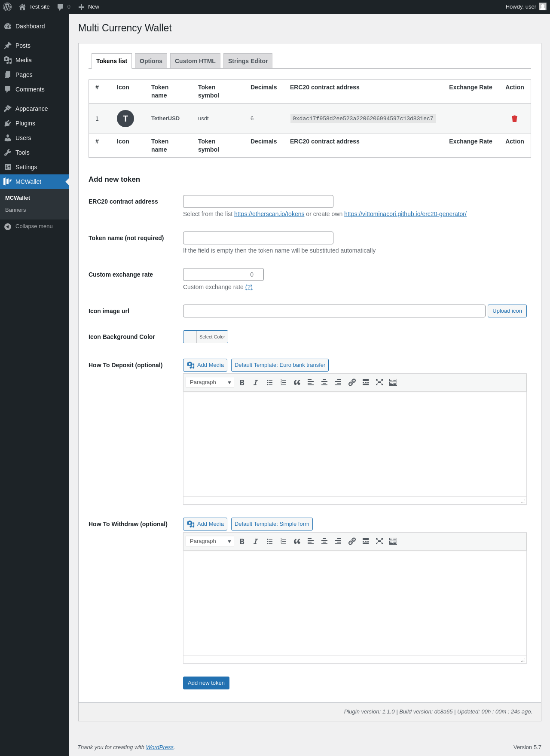Add blockquote in Deposit editor
This screenshot has width=550, height=756.
297,382
